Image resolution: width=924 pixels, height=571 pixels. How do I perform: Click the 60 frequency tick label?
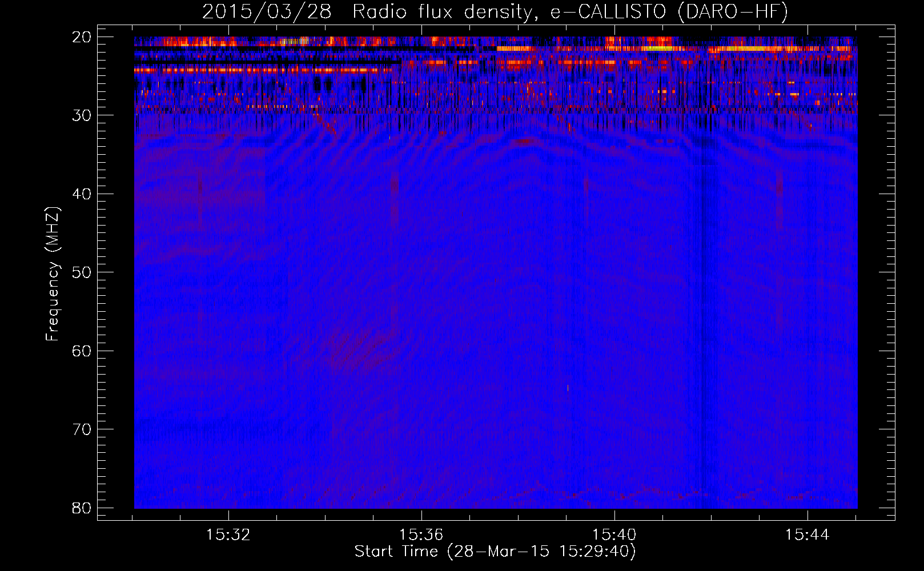pos(82,351)
